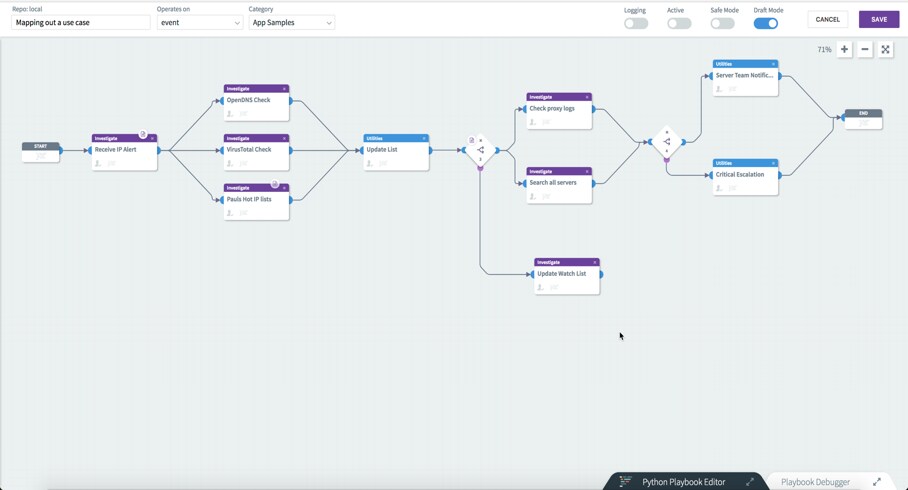908x490 pixels.
Task: Click user icon in Critical Escalation block
Action: (719, 188)
